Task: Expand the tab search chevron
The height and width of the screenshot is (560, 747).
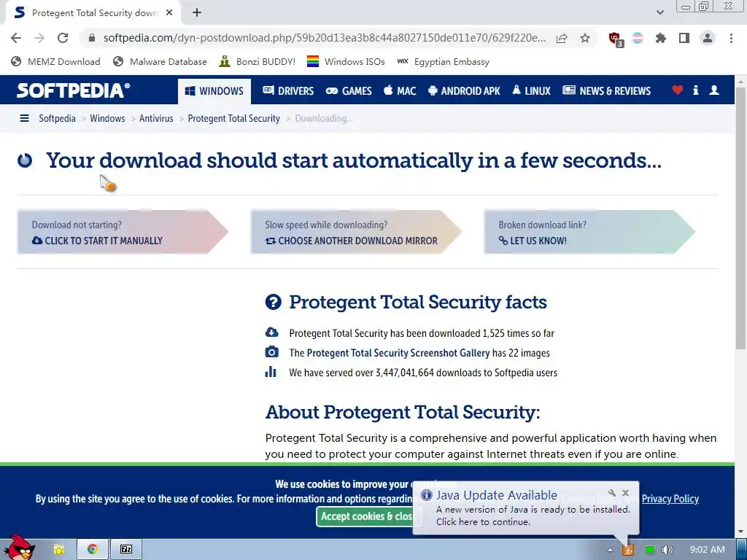Action: click(x=659, y=12)
